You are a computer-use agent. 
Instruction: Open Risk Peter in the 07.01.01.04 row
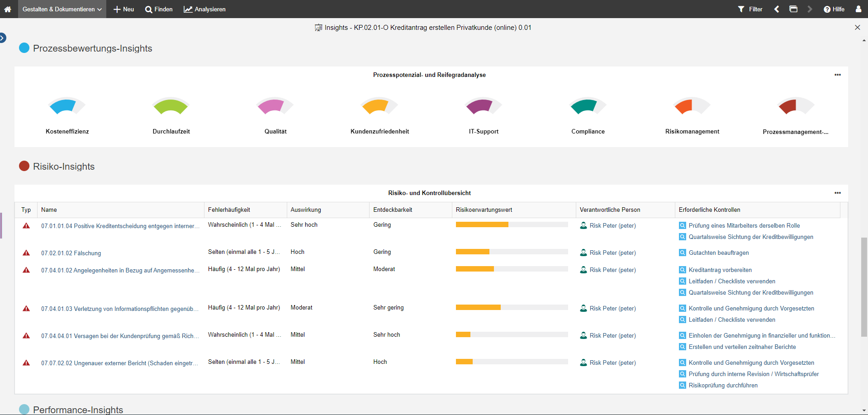[x=612, y=225]
